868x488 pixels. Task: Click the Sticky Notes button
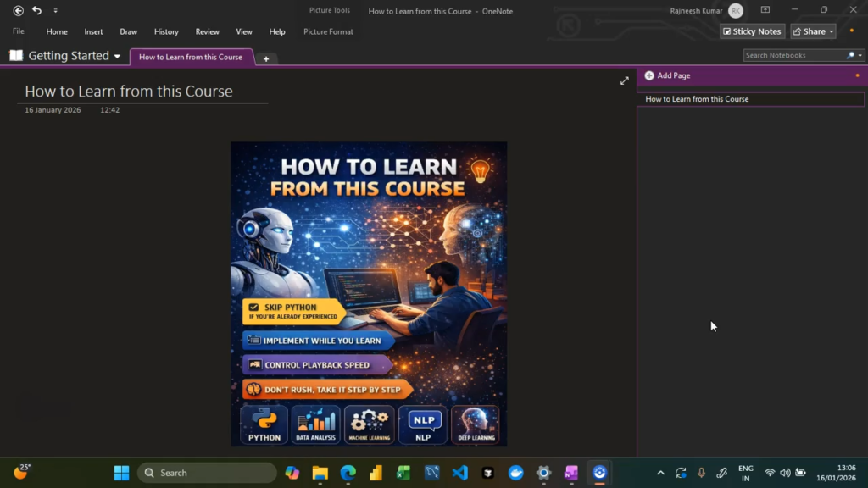pos(753,31)
